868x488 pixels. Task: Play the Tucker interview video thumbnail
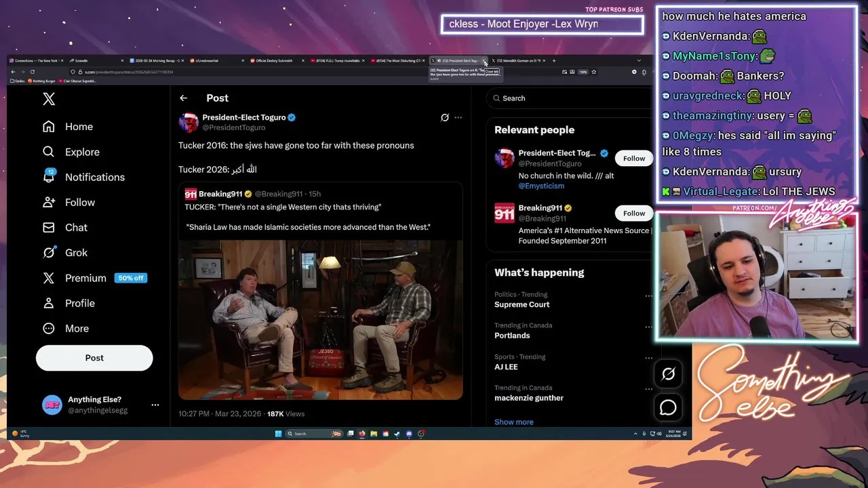[321, 319]
